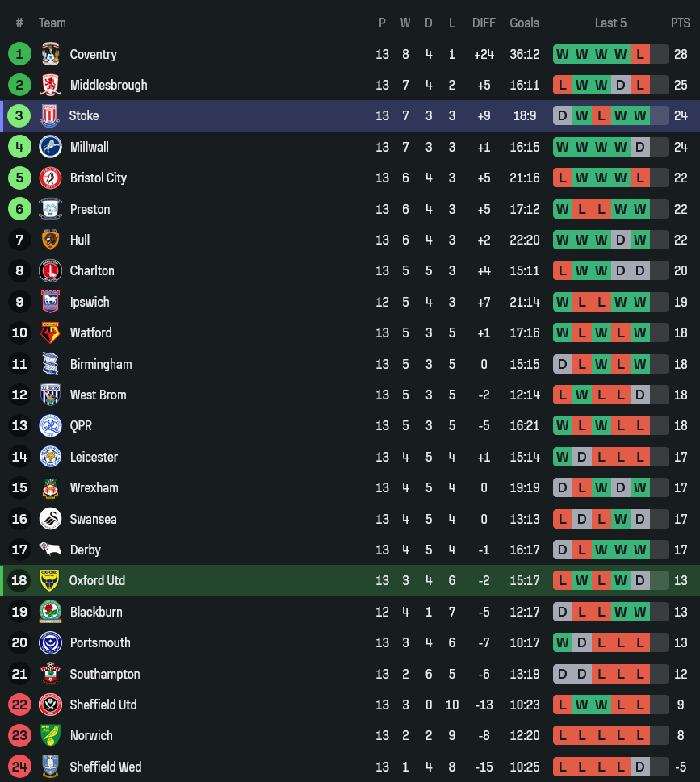The image size is (700, 782).
Task: Open Norwich via its crest icon
Action: [50, 735]
